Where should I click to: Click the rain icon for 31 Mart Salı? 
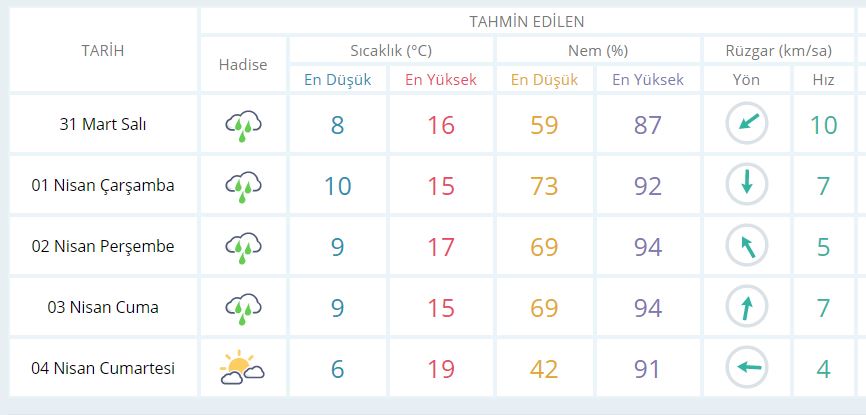pos(243,124)
